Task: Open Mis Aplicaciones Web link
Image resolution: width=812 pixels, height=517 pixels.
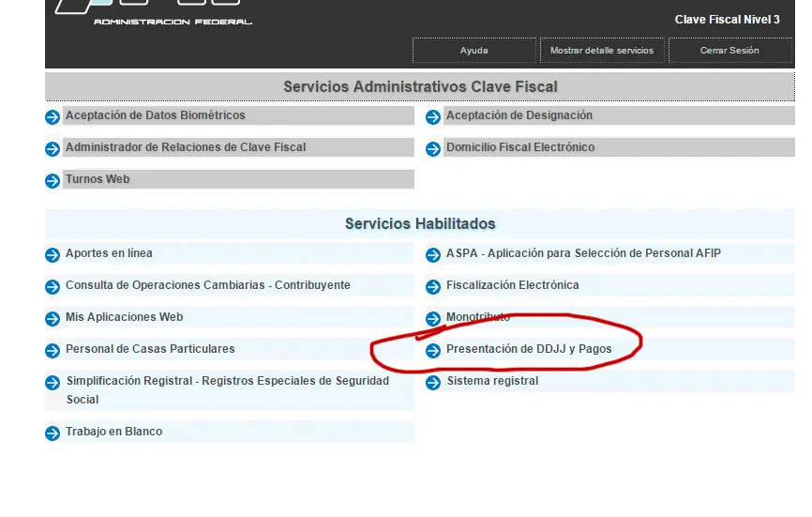Action: click(x=125, y=316)
